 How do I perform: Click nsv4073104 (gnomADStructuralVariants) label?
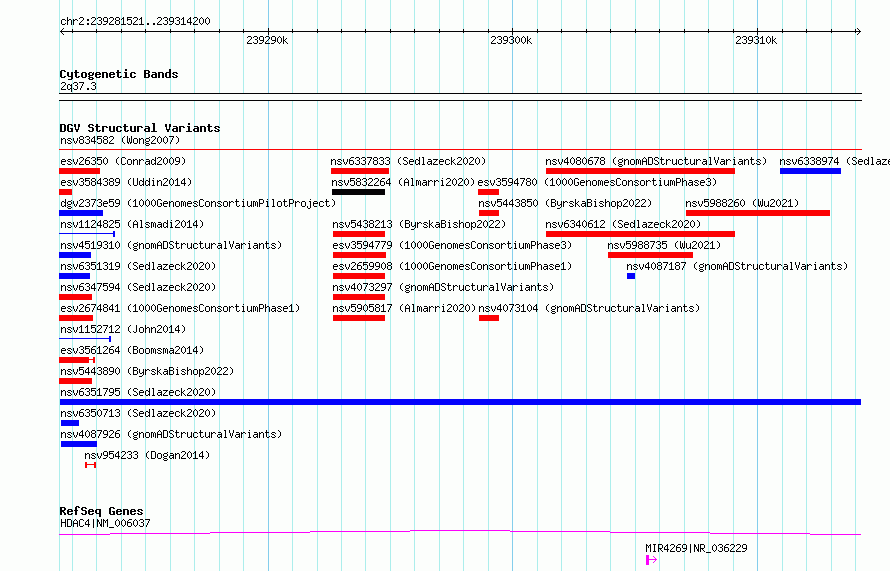point(589,308)
